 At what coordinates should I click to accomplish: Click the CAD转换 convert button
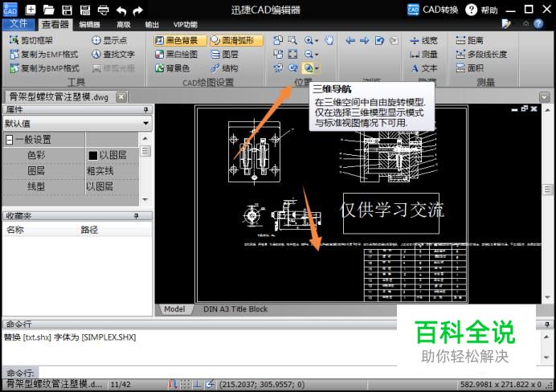(433, 10)
